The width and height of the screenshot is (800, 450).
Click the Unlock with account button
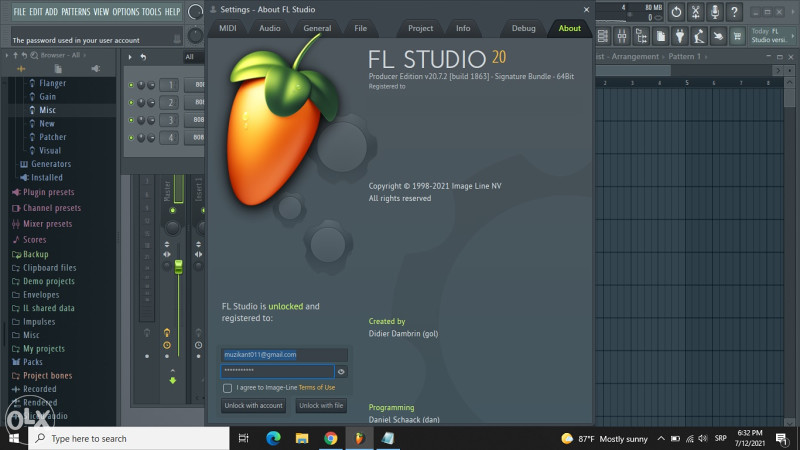(254, 406)
